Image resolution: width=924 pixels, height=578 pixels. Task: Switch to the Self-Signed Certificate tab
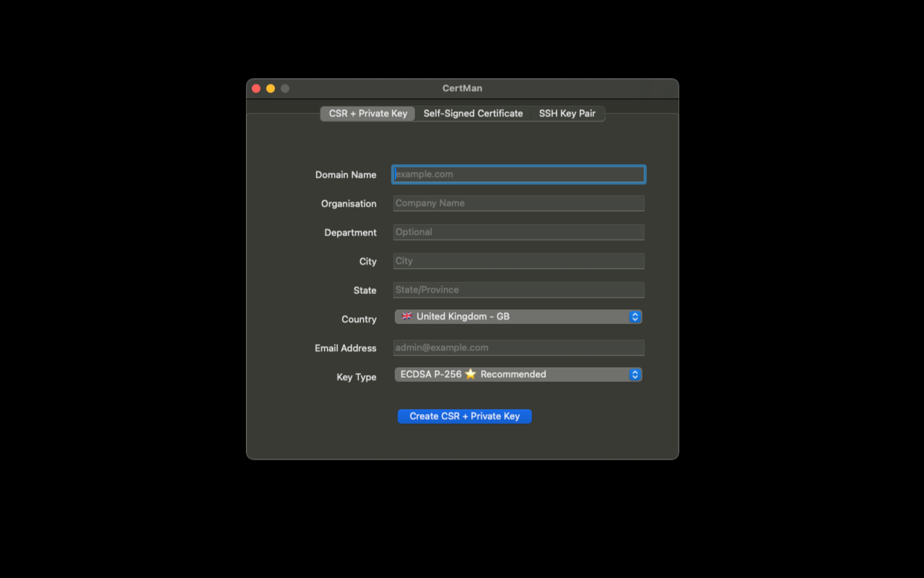click(x=473, y=113)
